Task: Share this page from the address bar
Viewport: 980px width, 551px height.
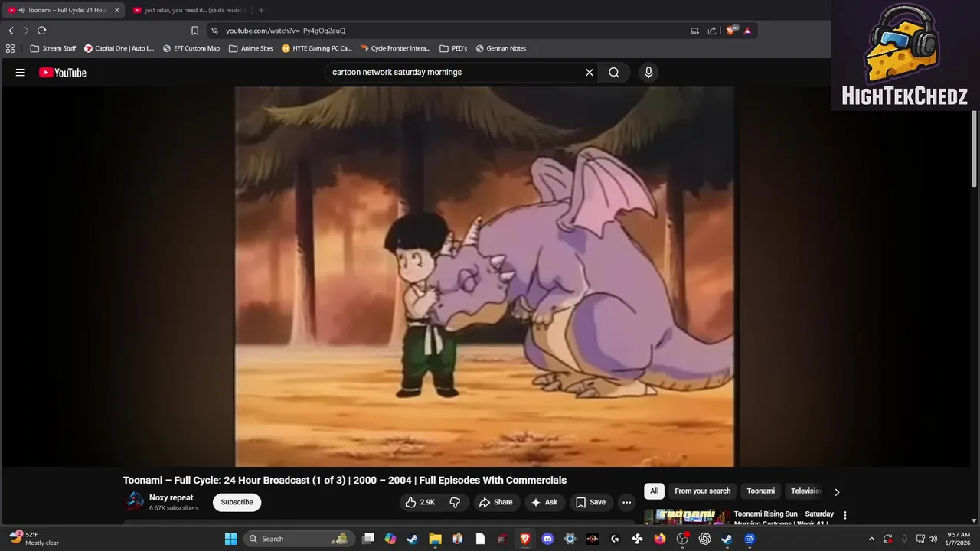Action: point(712,31)
